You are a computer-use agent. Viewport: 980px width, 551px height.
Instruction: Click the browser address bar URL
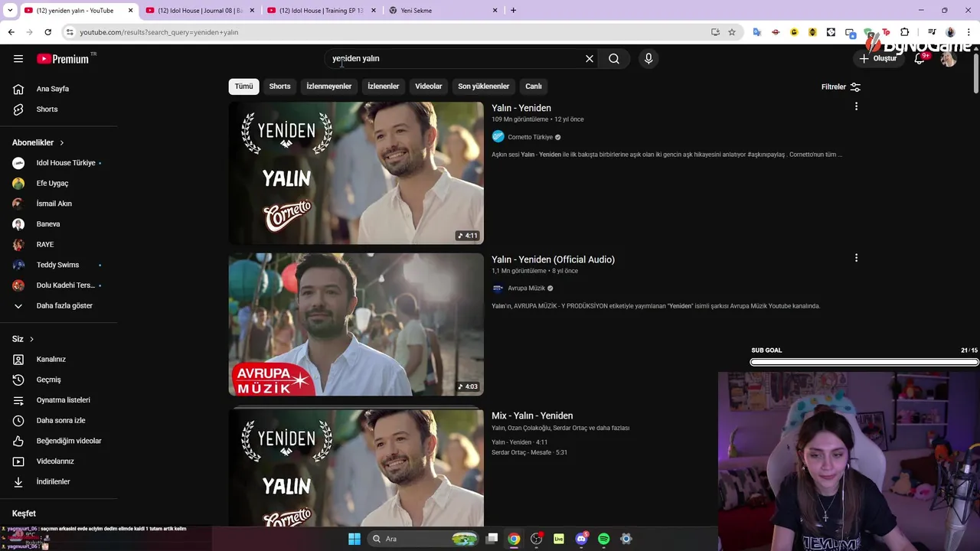tap(159, 32)
